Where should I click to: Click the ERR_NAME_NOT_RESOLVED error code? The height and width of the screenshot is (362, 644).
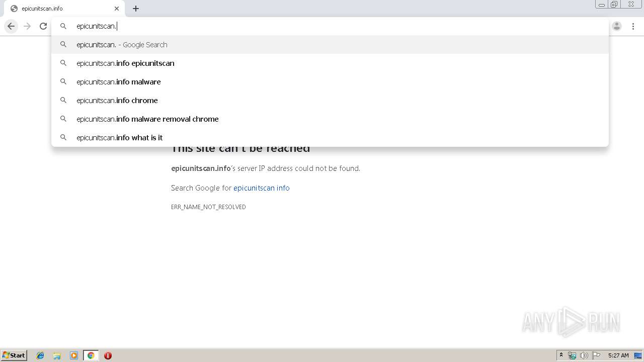208,207
